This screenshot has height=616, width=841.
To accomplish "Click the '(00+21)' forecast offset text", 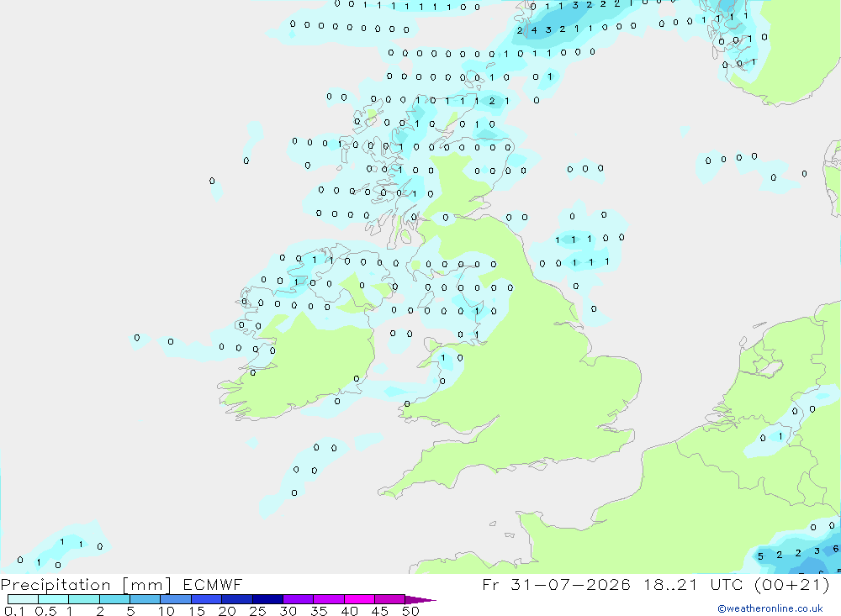I will [791, 585].
